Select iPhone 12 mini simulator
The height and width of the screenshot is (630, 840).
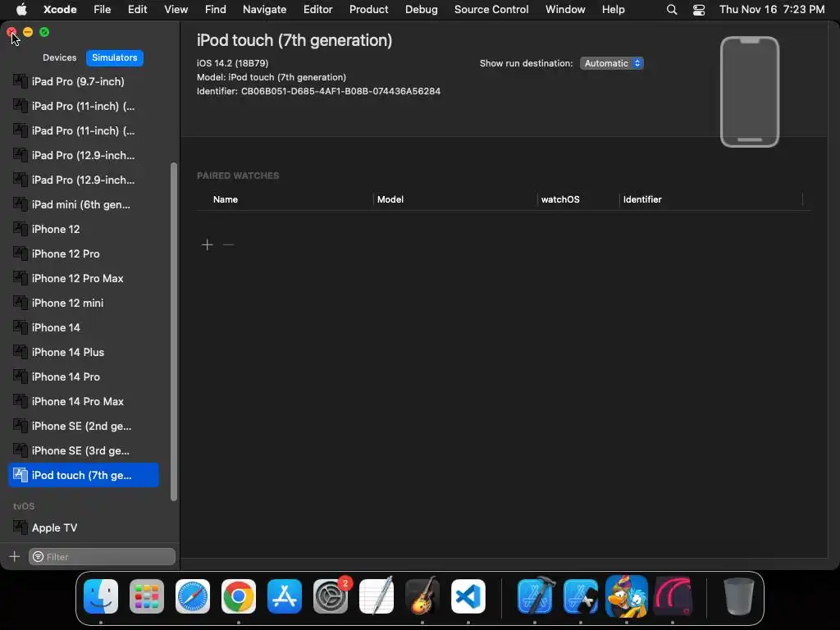(x=84, y=303)
